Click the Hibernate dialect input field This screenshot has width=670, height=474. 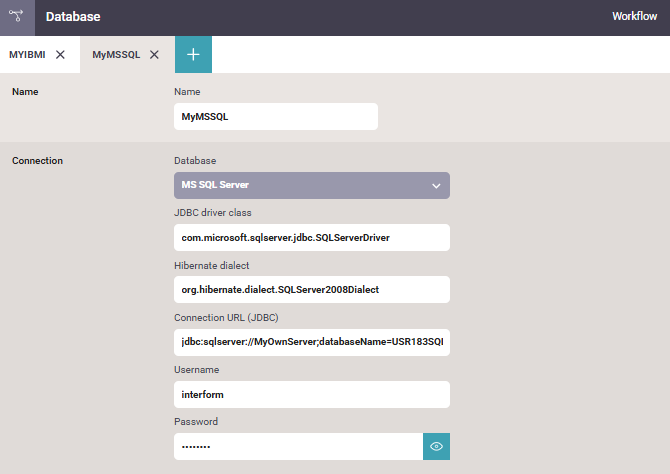pos(311,290)
